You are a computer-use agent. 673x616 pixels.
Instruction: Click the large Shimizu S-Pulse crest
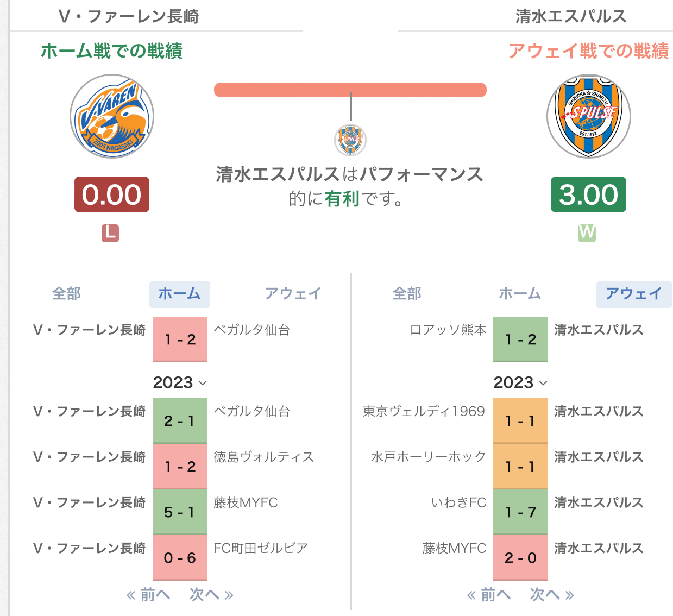tap(588, 116)
